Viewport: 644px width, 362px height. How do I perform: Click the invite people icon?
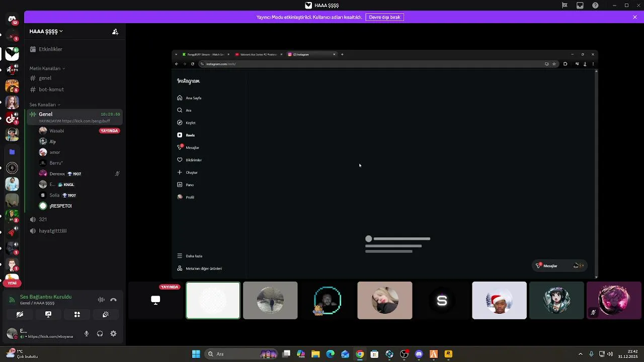pos(115,31)
